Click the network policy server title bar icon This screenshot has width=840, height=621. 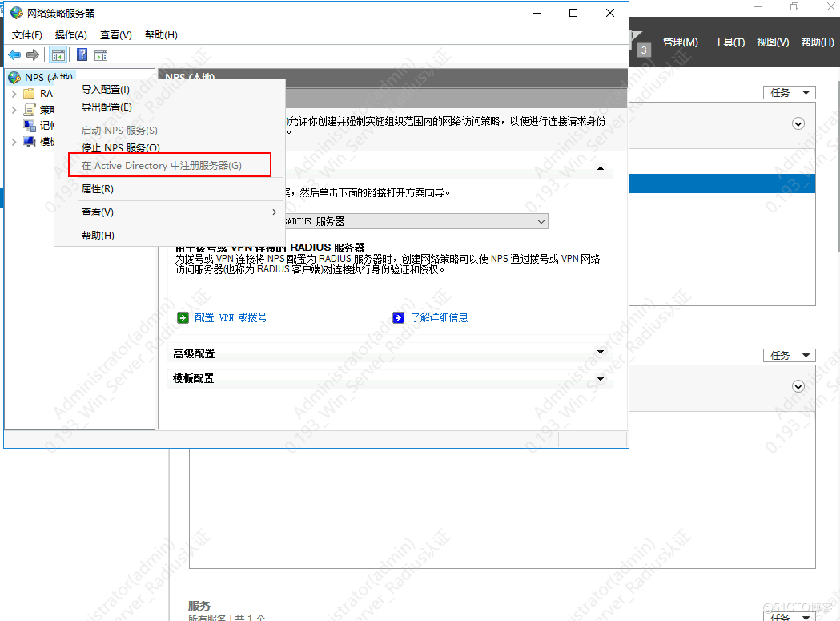point(17,13)
